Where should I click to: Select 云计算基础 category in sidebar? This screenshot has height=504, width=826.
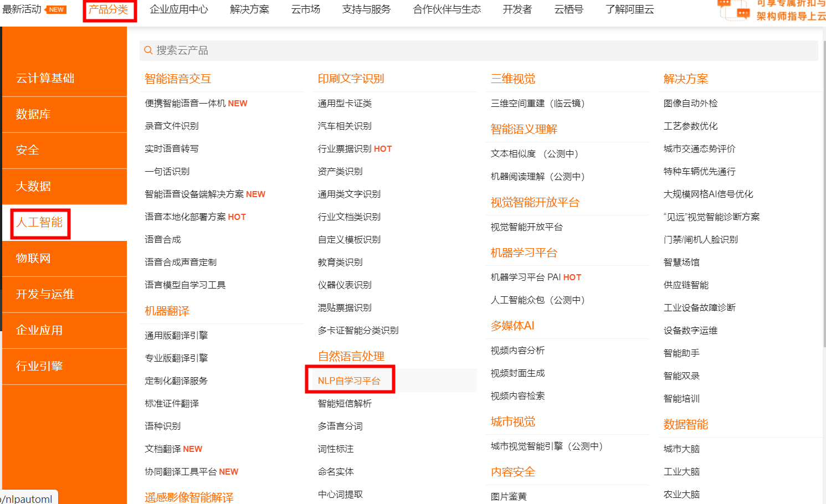pyautogui.click(x=64, y=78)
